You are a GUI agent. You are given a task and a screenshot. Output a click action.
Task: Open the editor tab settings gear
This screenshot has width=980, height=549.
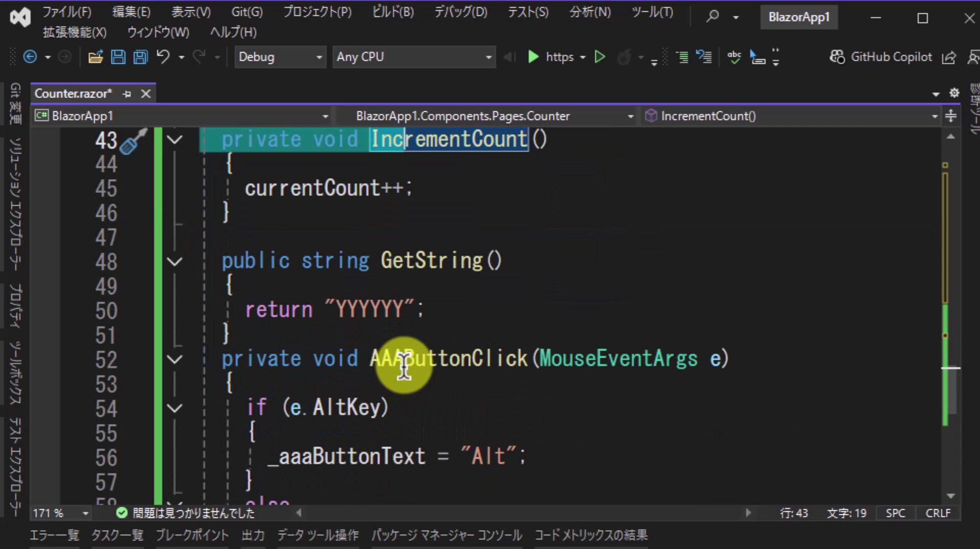(954, 93)
